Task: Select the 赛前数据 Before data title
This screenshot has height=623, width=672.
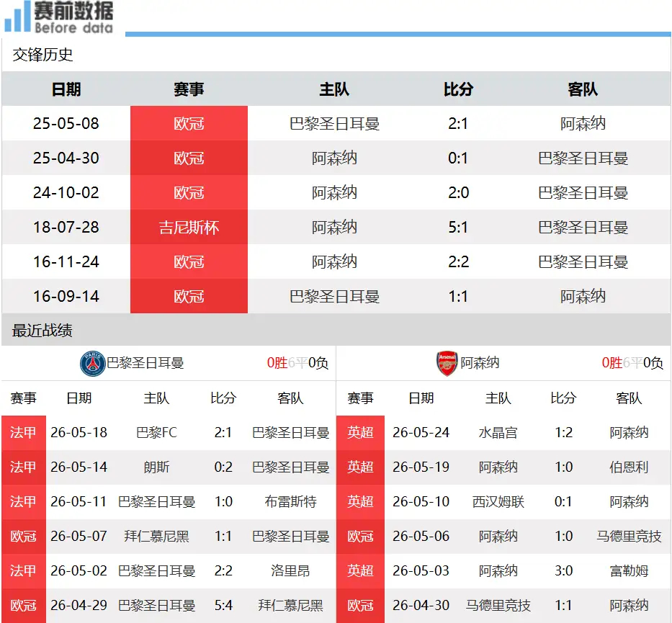Action: pos(73,17)
